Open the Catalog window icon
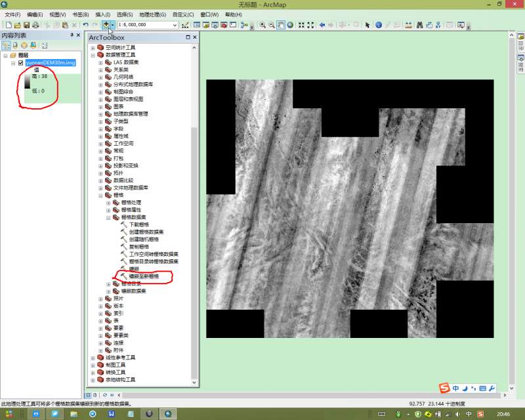The height and width of the screenshot is (420, 525). [x=206, y=25]
